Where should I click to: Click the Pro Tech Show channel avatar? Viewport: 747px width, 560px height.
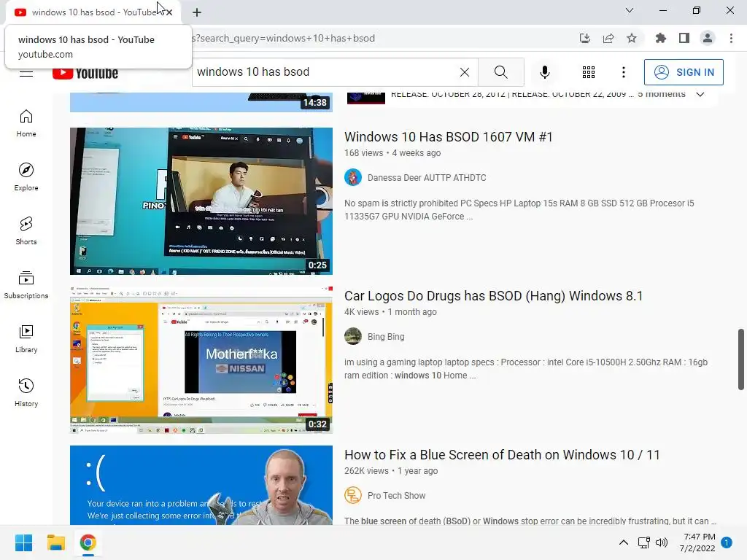pos(353,496)
